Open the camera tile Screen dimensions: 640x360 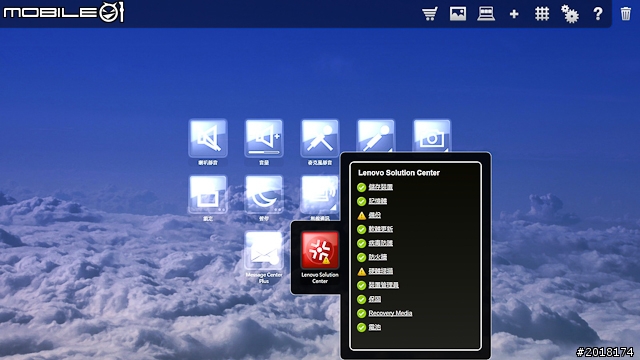(x=432, y=136)
